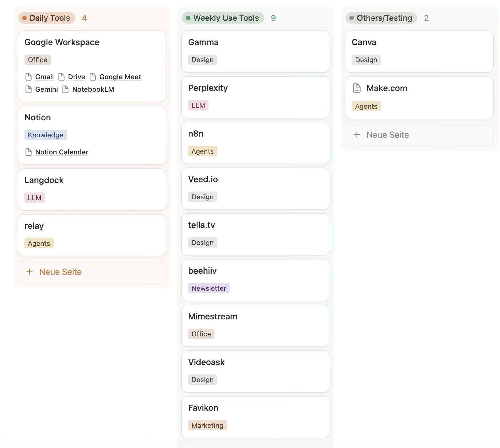The image size is (500, 448).
Task: Add new page under Others/Testing
Action: (x=388, y=135)
